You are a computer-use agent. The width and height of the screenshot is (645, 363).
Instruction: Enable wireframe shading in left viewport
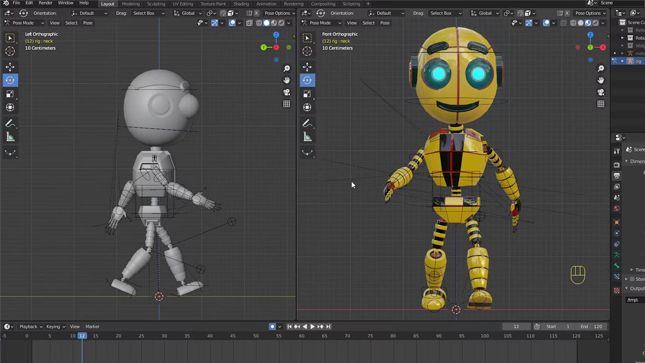tap(259, 23)
